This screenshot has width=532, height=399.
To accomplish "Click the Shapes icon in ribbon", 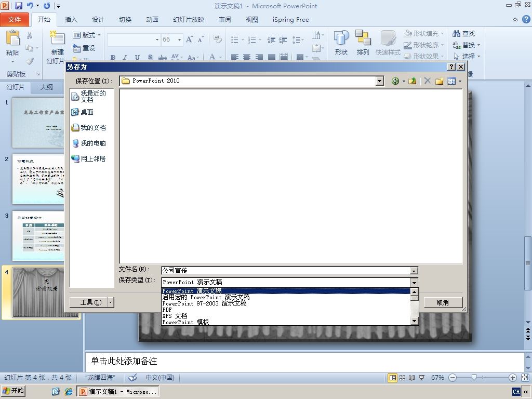I will tap(341, 37).
